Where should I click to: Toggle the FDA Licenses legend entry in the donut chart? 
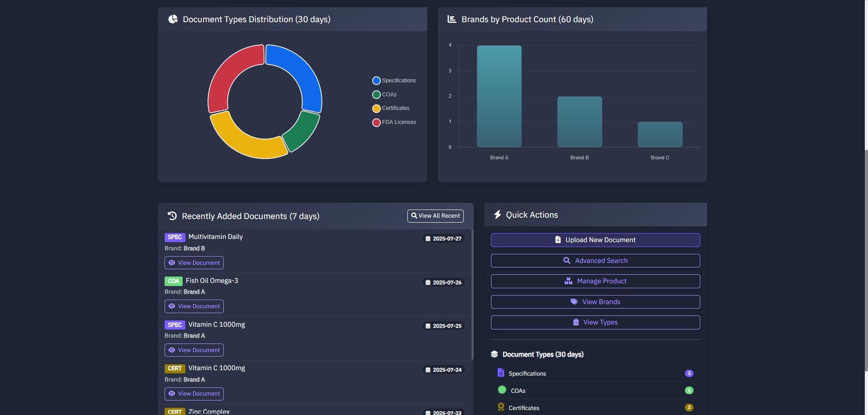tap(394, 122)
